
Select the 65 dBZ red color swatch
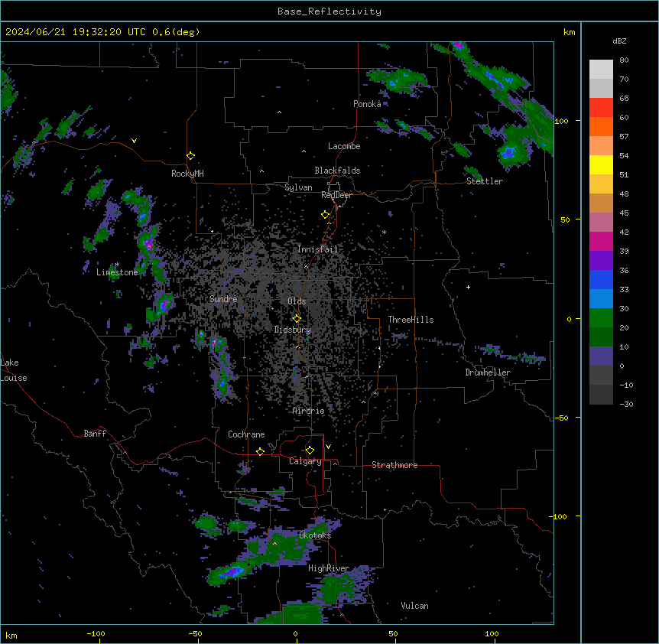(601, 107)
